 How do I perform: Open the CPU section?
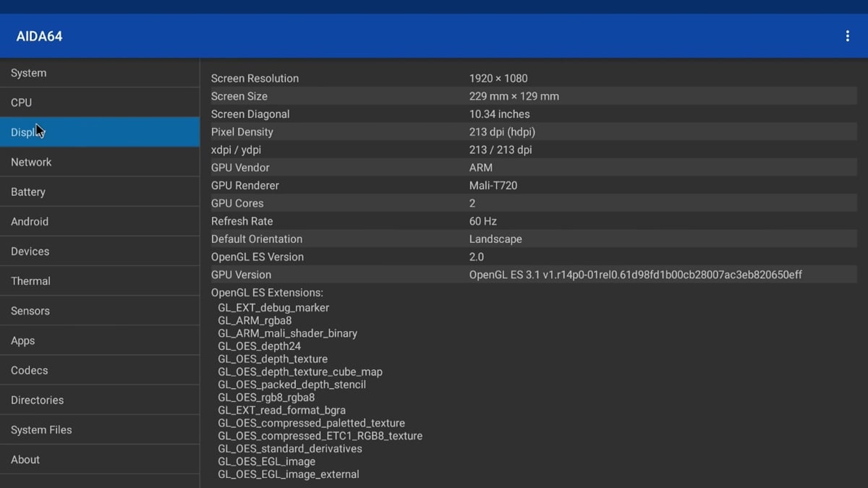pos(22,103)
